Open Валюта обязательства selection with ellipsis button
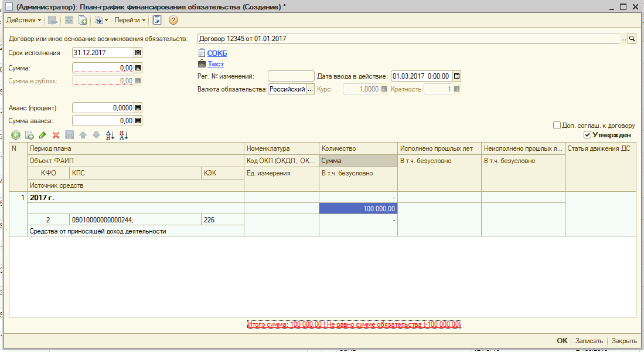This screenshot has width=644, height=352. pyautogui.click(x=311, y=89)
